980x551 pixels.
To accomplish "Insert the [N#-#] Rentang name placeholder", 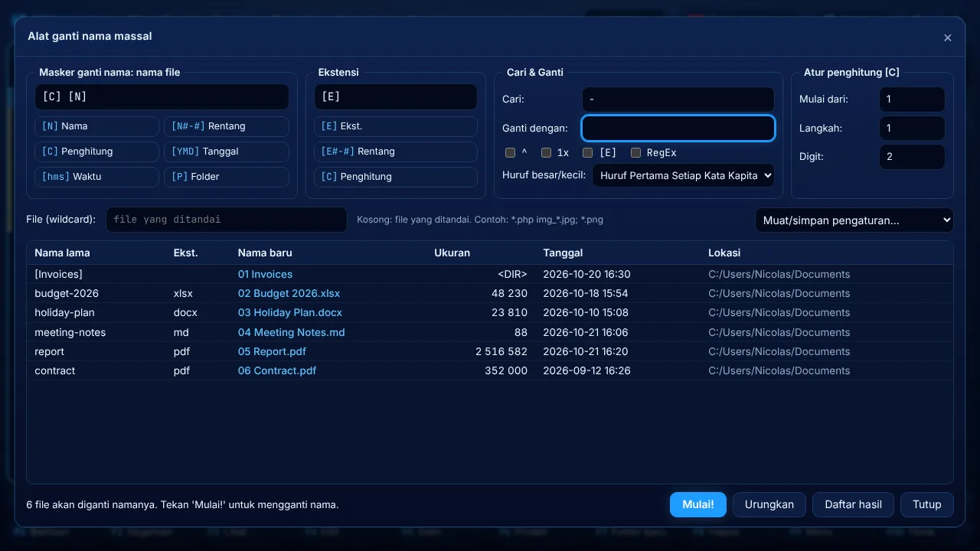I will 226,126.
